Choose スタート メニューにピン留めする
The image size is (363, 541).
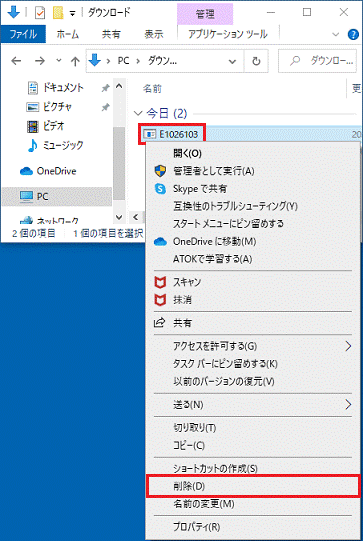[x=253, y=224]
